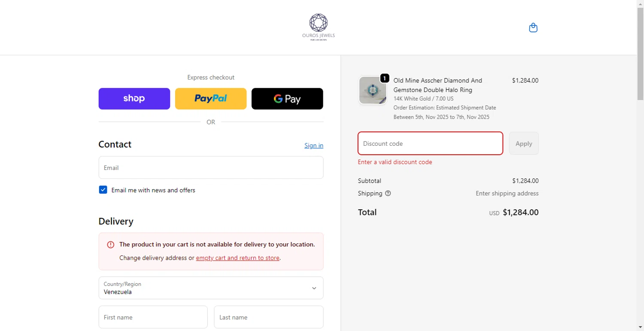This screenshot has width=644, height=331.
Task: Click product title Old Mine Asscher Diamond
Action: click(438, 85)
